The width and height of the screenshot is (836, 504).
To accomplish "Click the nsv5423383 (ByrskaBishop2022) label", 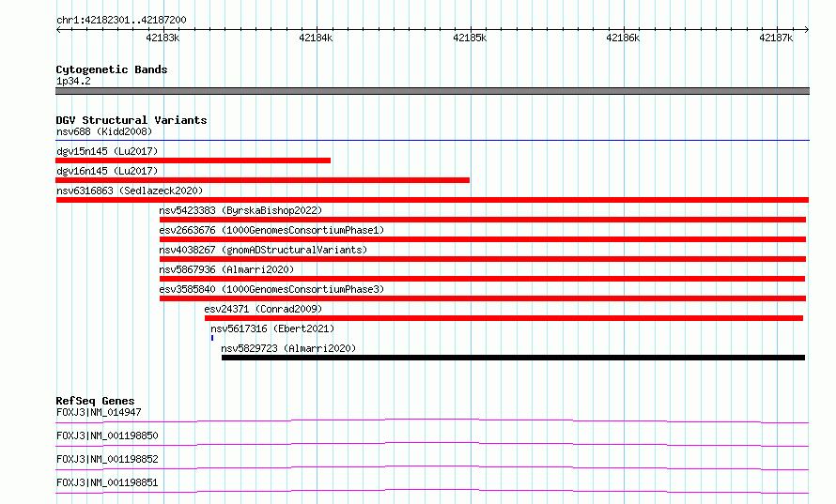I will coord(240,210).
